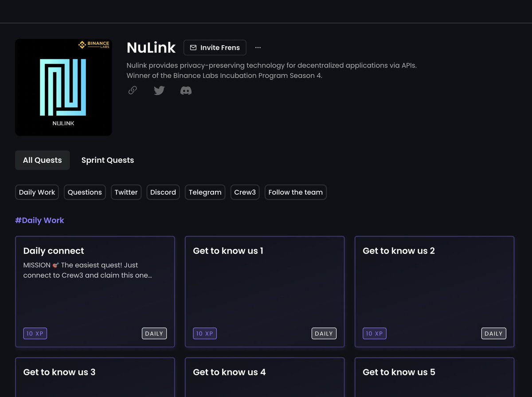Click the 10 XP badge on Daily connect

click(x=35, y=333)
